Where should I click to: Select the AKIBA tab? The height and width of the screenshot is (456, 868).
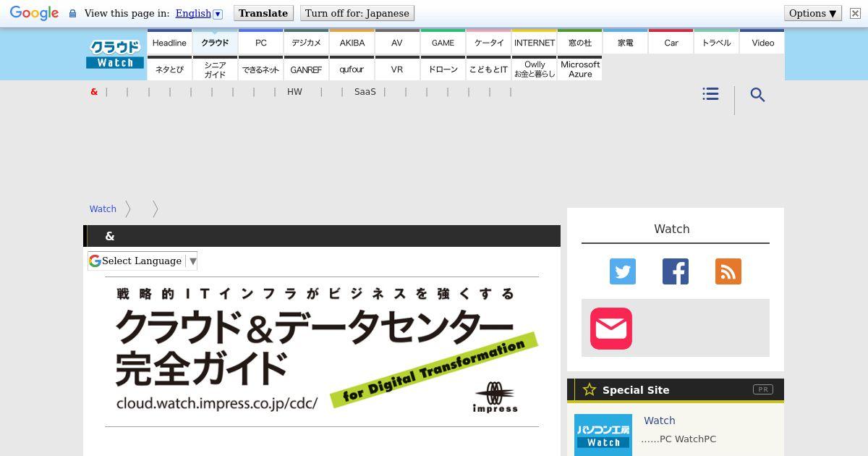click(x=352, y=42)
